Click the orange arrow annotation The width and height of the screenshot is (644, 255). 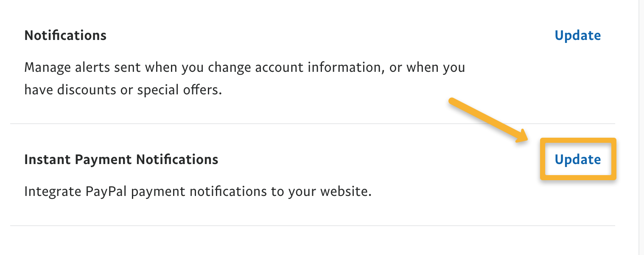pyautogui.click(x=488, y=120)
